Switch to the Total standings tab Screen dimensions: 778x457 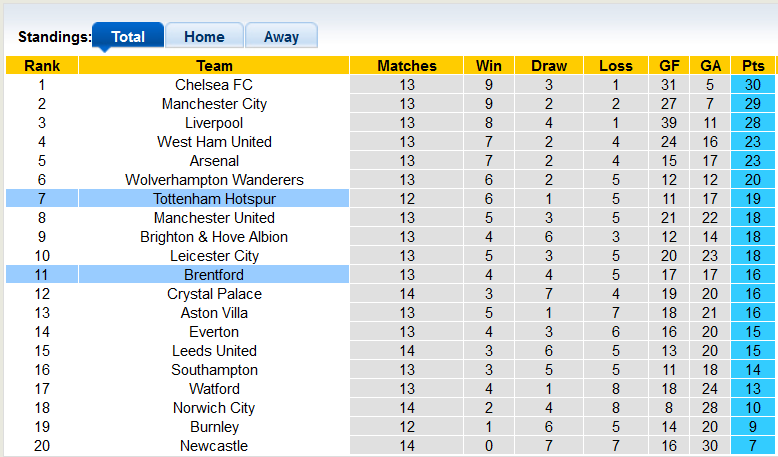click(x=128, y=37)
